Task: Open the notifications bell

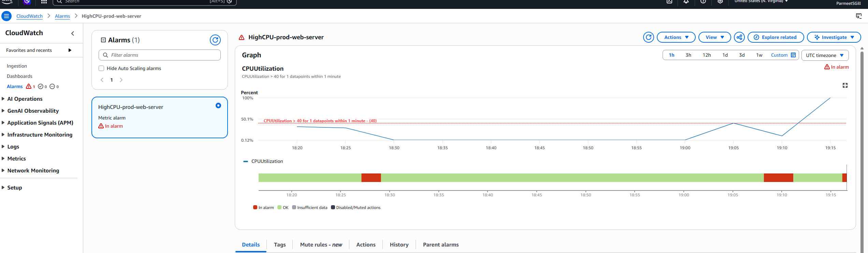Action: coord(686,2)
